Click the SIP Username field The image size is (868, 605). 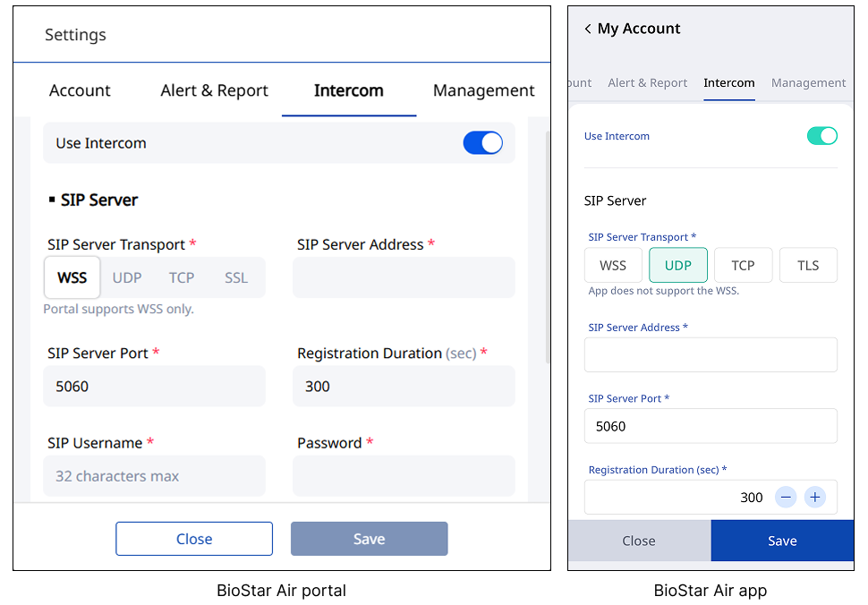[155, 476]
